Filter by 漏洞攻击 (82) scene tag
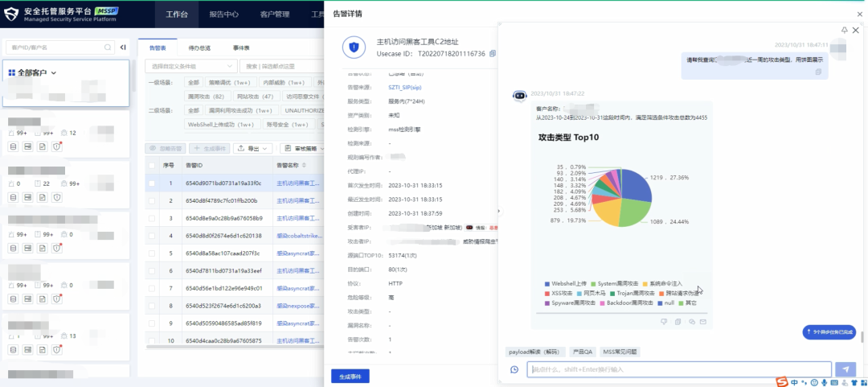 207,97
